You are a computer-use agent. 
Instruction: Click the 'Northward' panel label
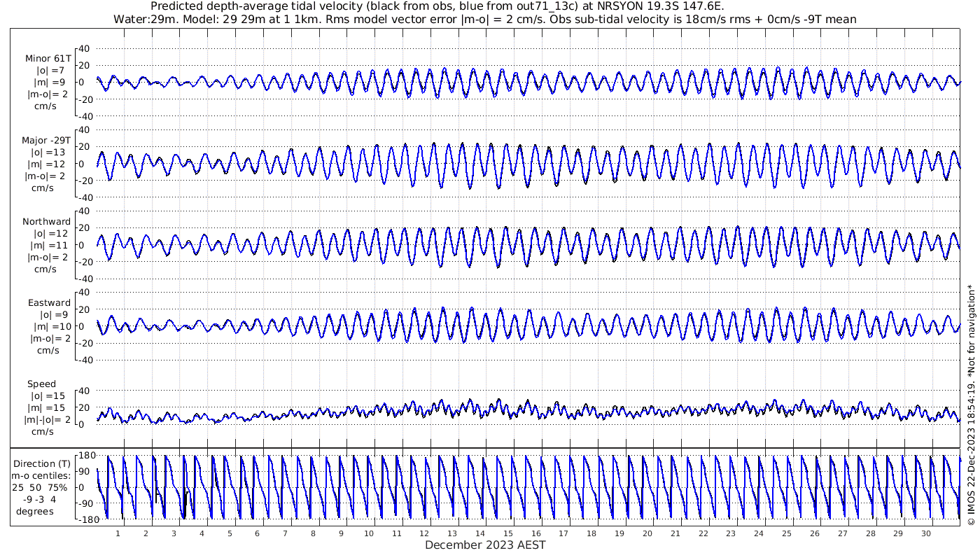47,222
